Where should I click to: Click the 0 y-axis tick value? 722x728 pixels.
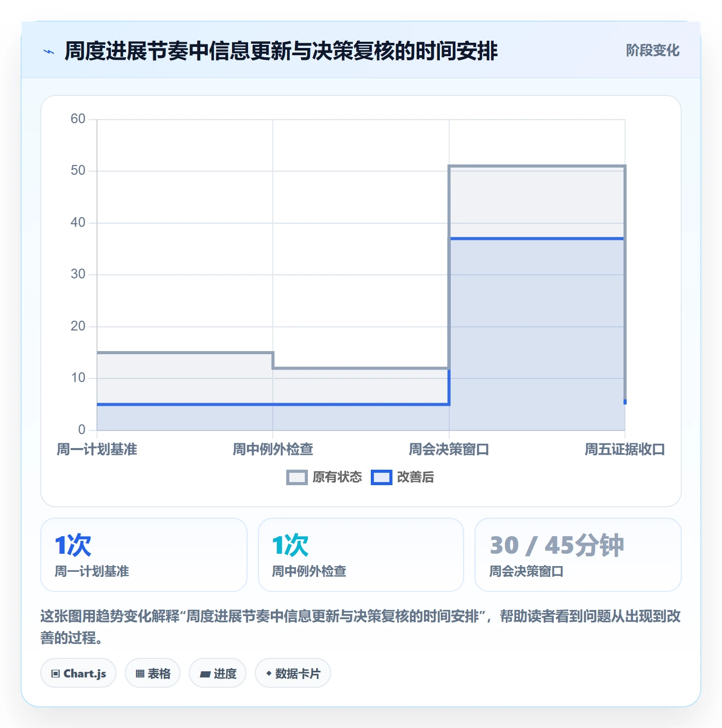coord(81,430)
